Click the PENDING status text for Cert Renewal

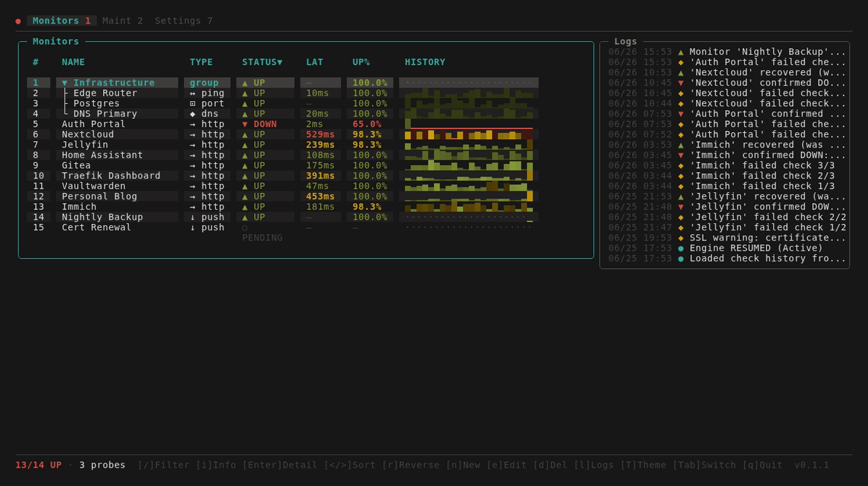(x=262, y=238)
